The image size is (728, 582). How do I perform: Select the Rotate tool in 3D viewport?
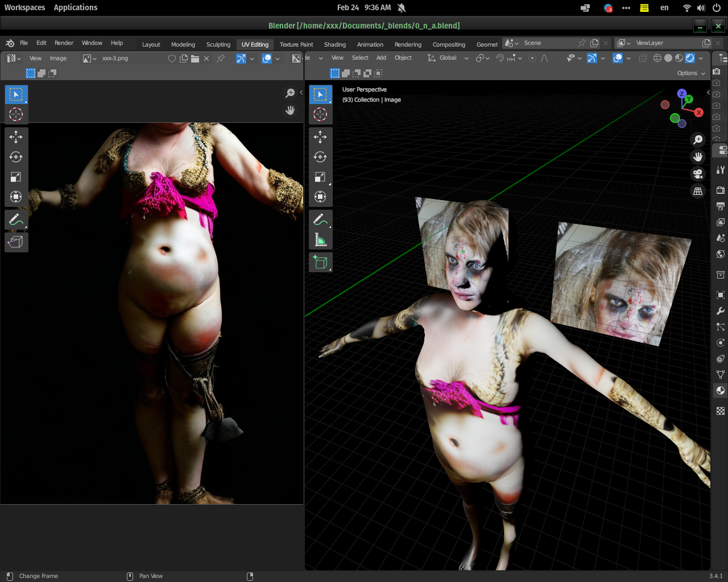[320, 157]
